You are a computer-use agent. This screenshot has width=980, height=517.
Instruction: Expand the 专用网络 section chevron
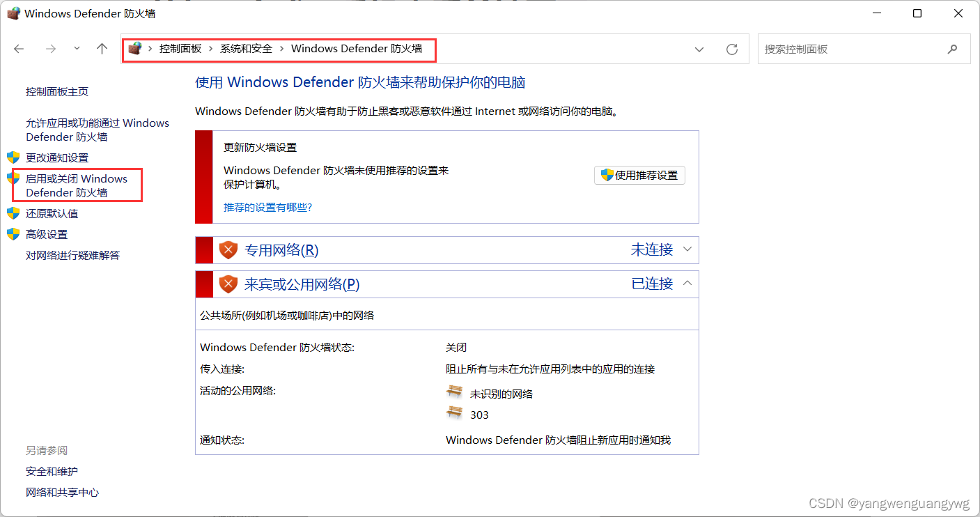coord(687,249)
